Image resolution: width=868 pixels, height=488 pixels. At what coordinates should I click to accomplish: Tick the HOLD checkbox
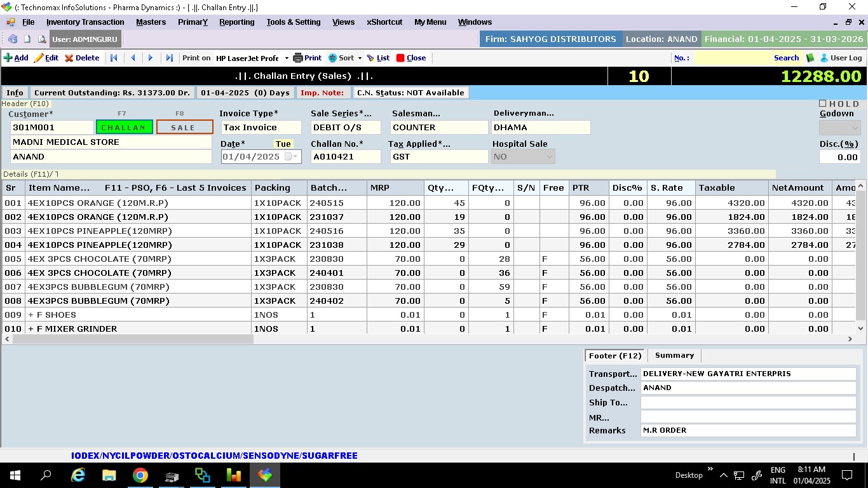pos(823,104)
